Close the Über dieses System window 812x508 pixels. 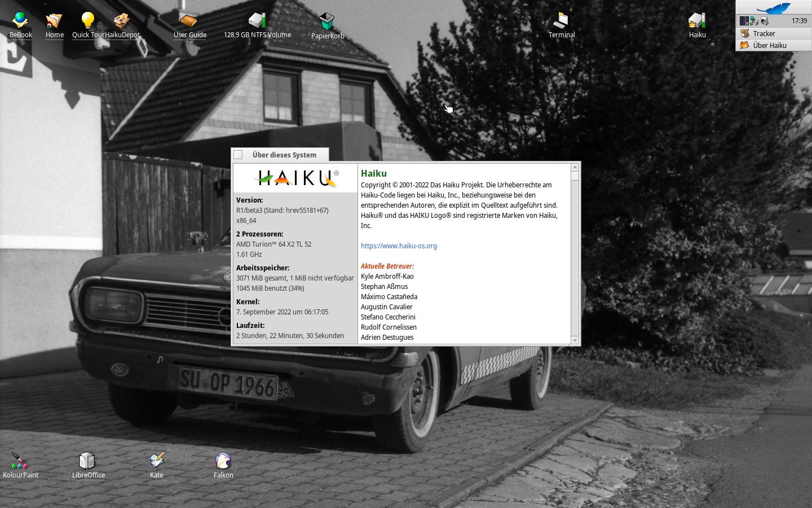point(238,155)
